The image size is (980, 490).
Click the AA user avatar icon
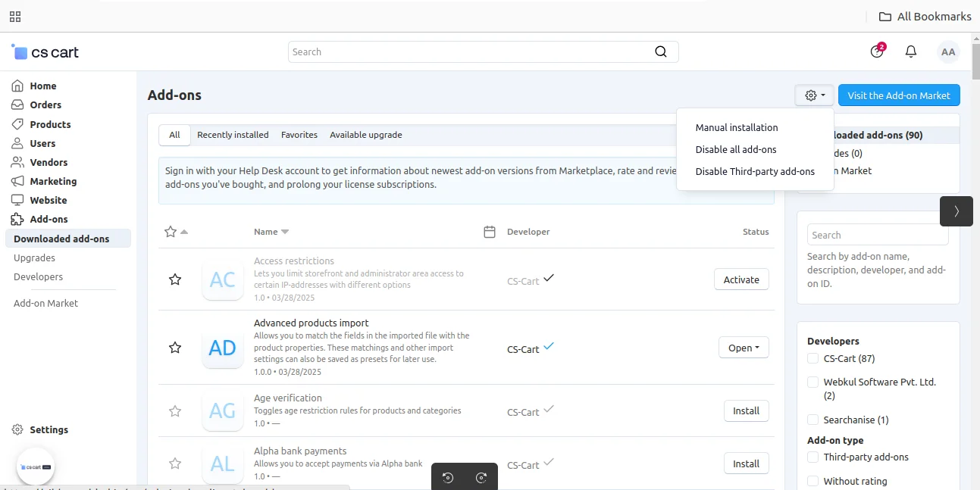[x=947, y=51]
